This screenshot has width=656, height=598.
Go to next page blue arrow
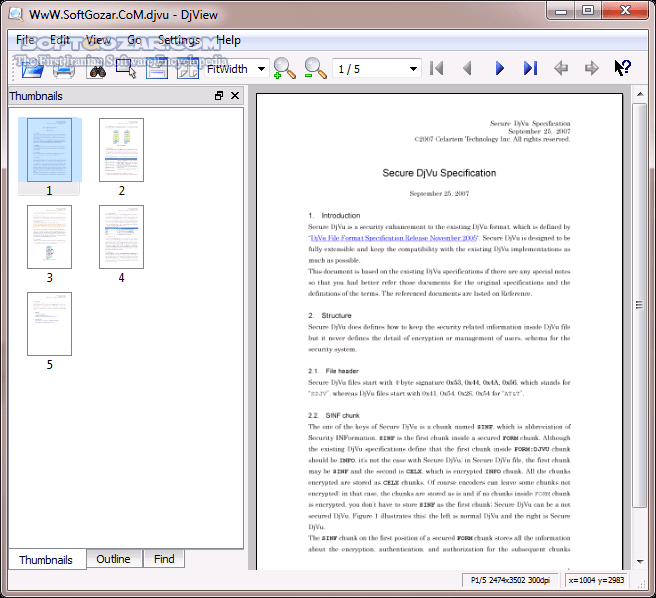[500, 68]
